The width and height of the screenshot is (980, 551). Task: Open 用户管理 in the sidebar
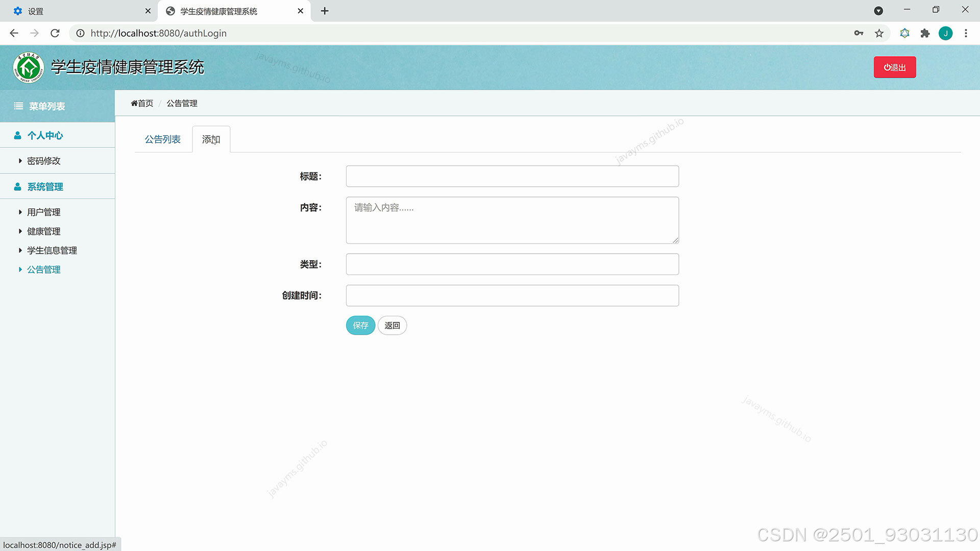[x=43, y=212]
